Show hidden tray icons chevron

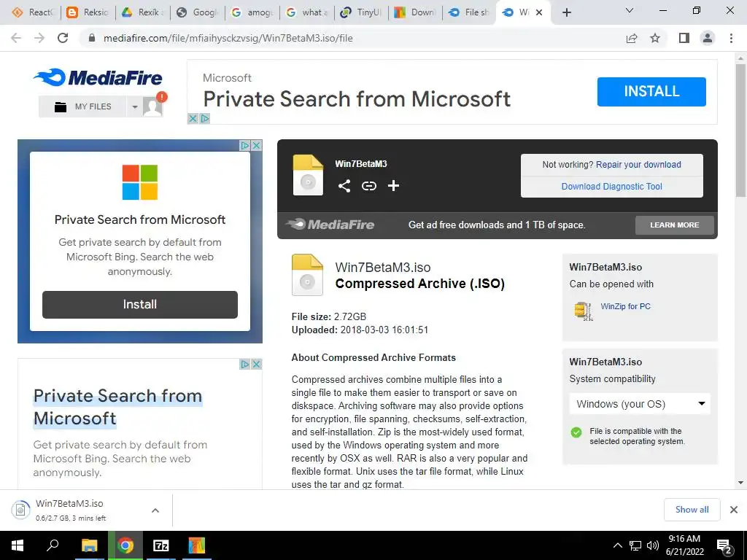617,545
